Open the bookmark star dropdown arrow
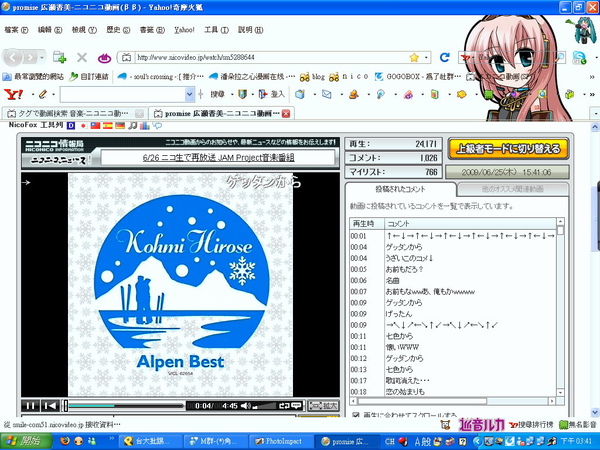Screen dimensions: 600x450 click(x=426, y=57)
